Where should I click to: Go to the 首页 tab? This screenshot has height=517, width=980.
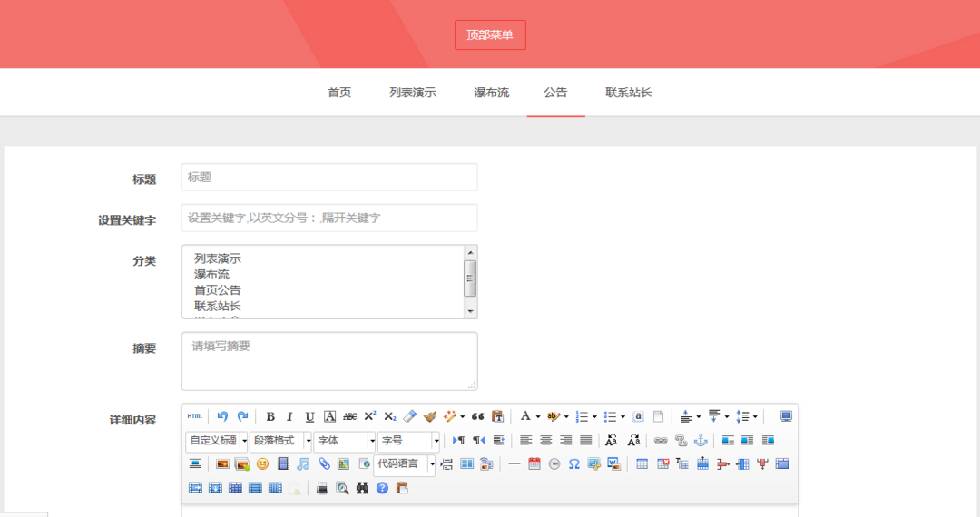(x=339, y=93)
